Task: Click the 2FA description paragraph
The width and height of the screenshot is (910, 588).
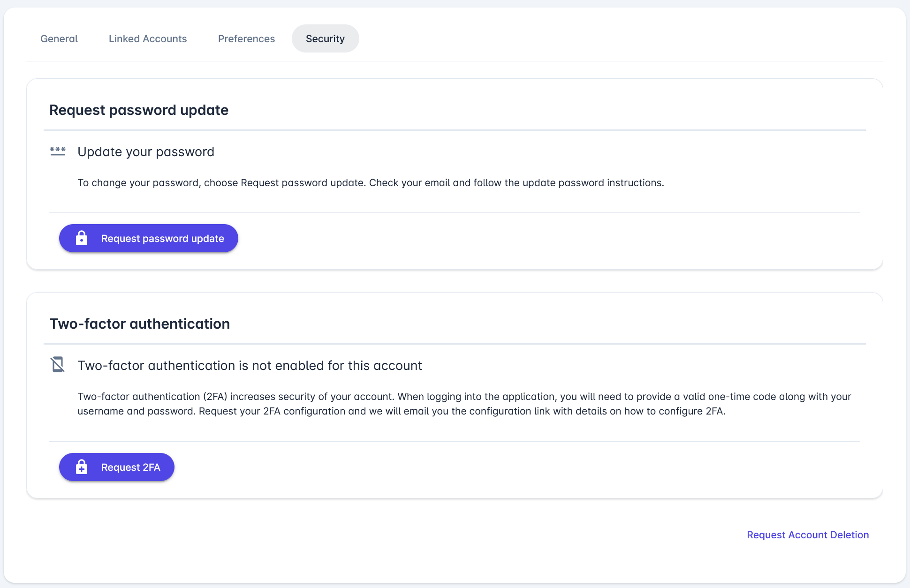Action: (401, 404)
